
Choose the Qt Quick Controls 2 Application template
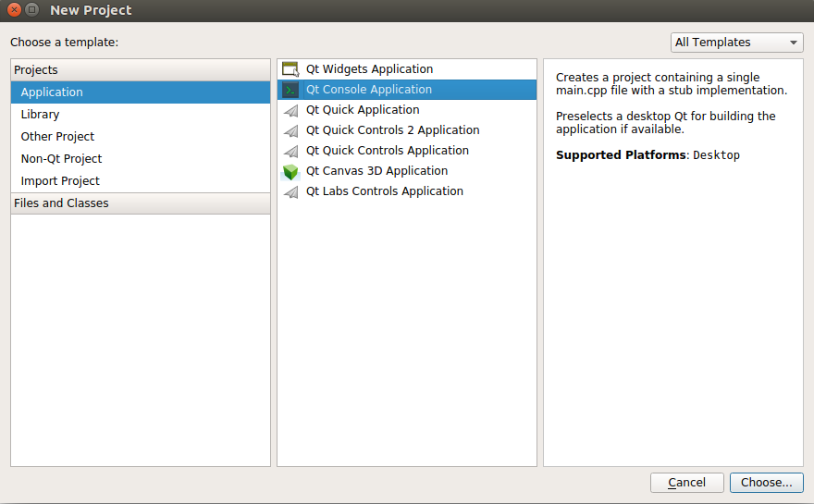(407, 130)
